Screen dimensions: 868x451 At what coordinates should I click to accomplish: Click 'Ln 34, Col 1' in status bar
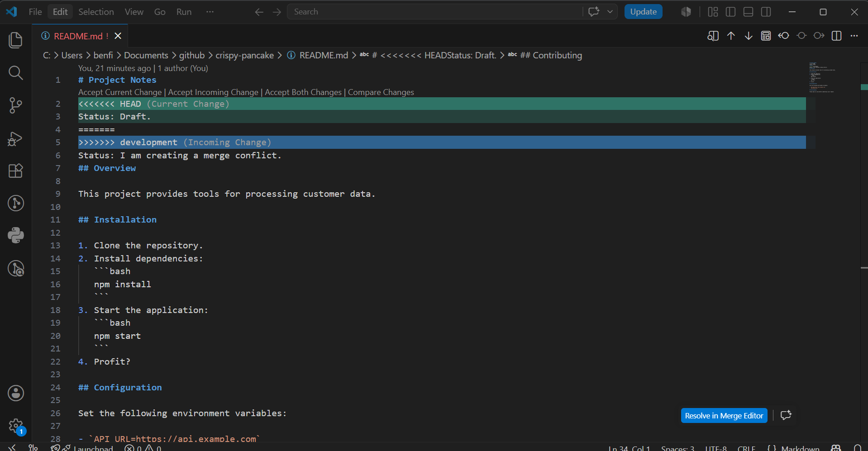point(629,448)
